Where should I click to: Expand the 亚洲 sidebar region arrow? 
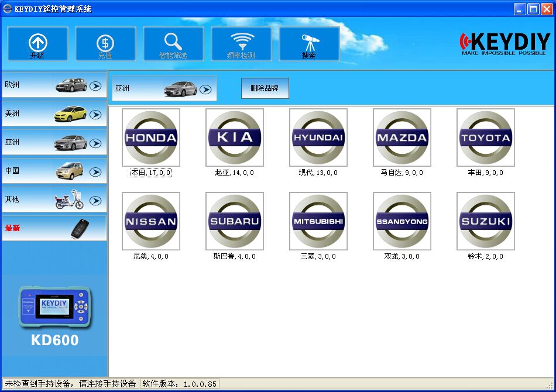[x=95, y=143]
